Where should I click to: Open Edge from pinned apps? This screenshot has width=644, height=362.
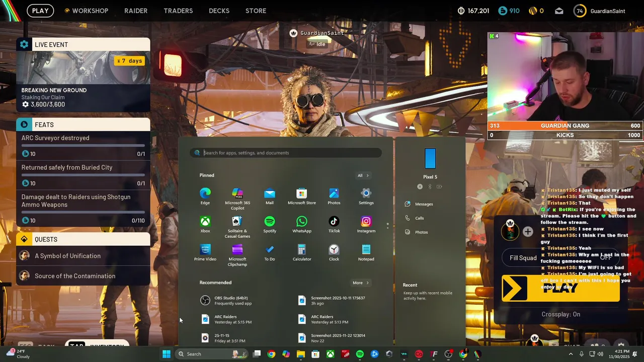tap(205, 196)
